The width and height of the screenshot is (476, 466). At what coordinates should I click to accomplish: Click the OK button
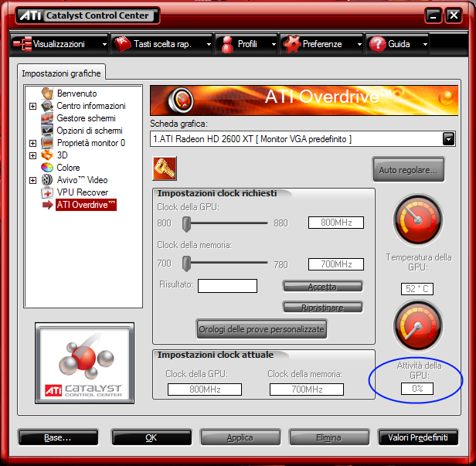151,437
